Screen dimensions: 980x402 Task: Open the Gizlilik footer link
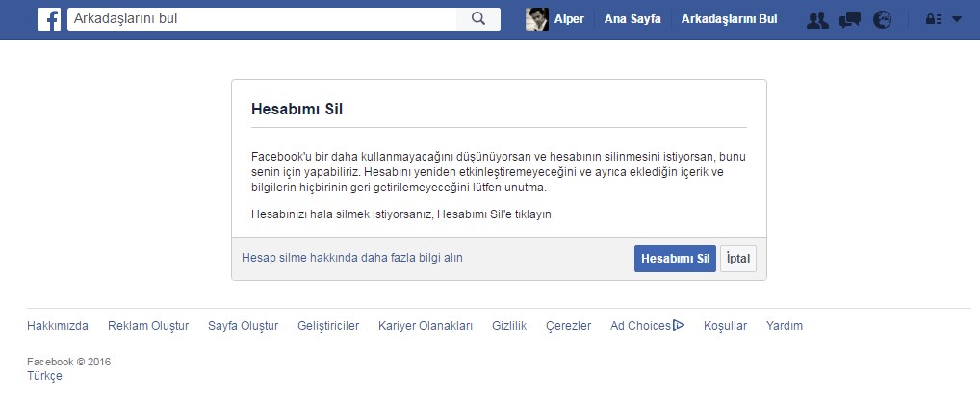tap(509, 326)
